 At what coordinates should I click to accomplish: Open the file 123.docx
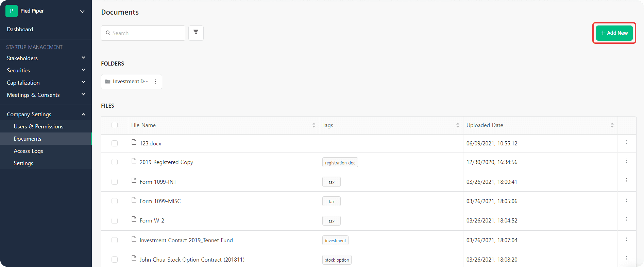[150, 143]
